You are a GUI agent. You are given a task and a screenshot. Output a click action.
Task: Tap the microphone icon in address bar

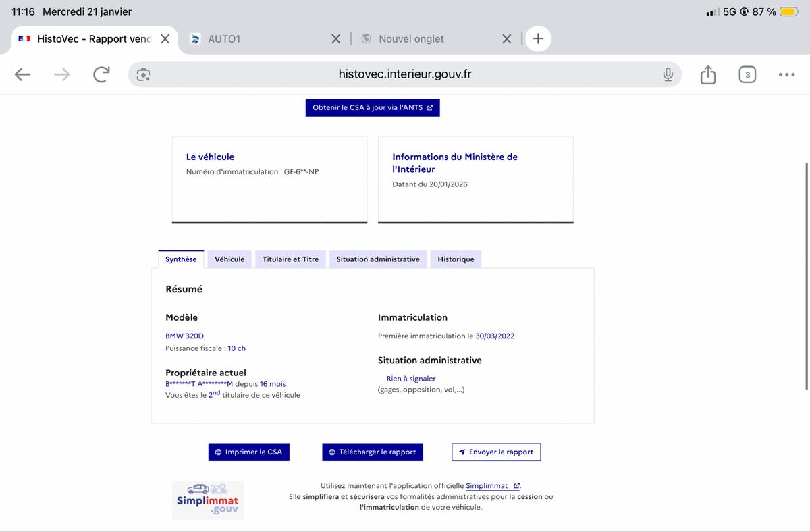click(x=668, y=74)
